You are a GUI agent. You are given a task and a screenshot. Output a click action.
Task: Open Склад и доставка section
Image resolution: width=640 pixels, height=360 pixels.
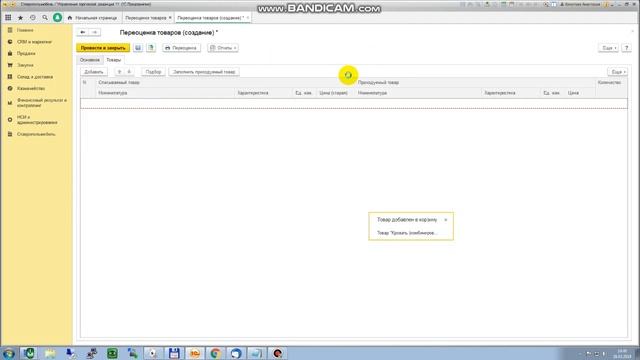click(x=35, y=77)
